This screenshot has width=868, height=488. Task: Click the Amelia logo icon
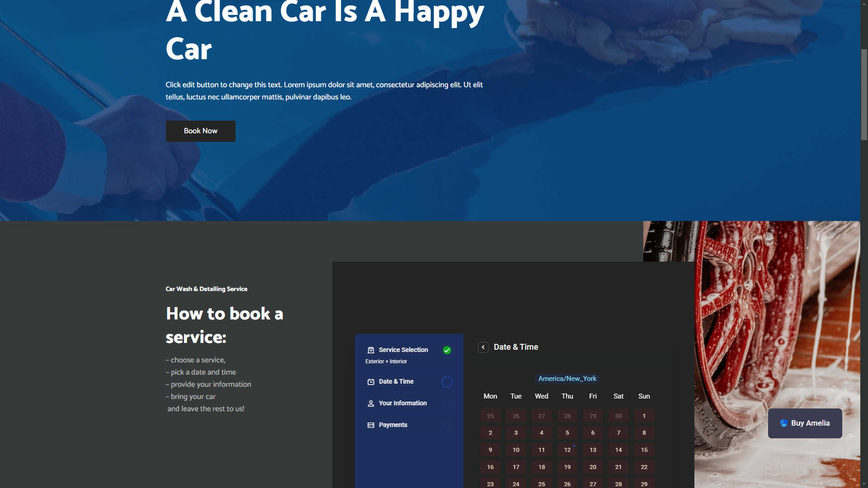point(783,423)
